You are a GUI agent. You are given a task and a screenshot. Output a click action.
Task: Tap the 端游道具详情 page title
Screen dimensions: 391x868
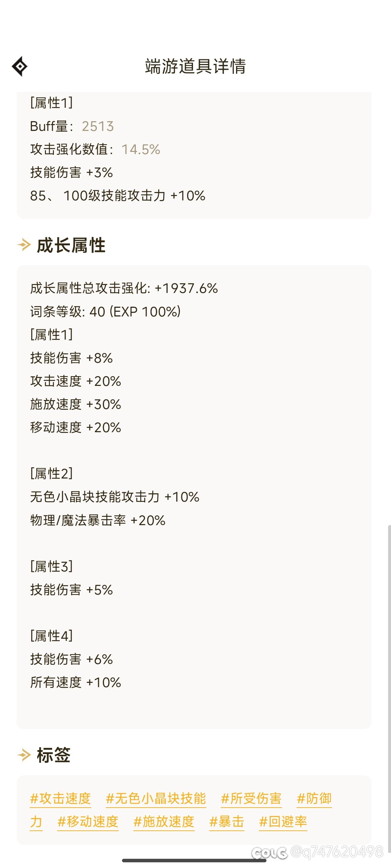point(195,67)
